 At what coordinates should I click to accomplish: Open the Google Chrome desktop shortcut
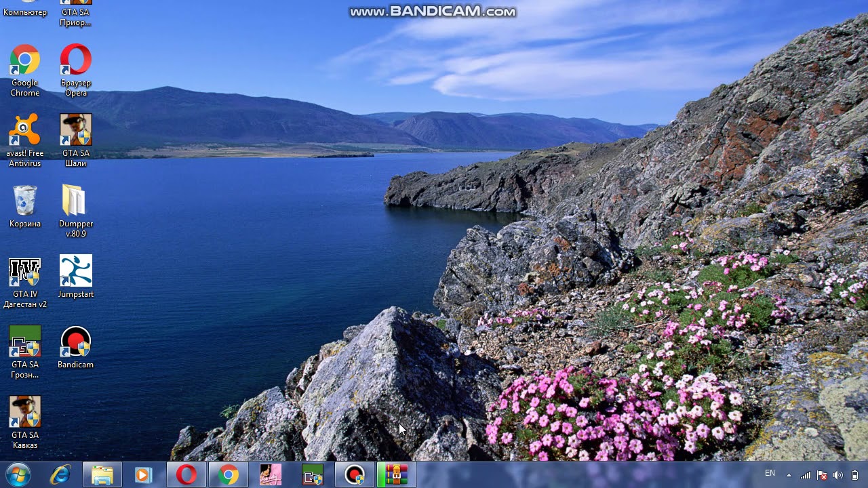pyautogui.click(x=25, y=70)
